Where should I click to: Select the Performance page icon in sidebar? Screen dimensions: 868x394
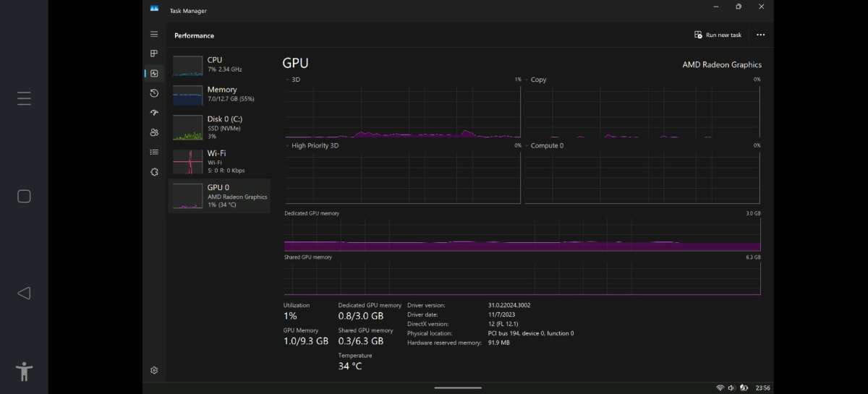click(154, 73)
